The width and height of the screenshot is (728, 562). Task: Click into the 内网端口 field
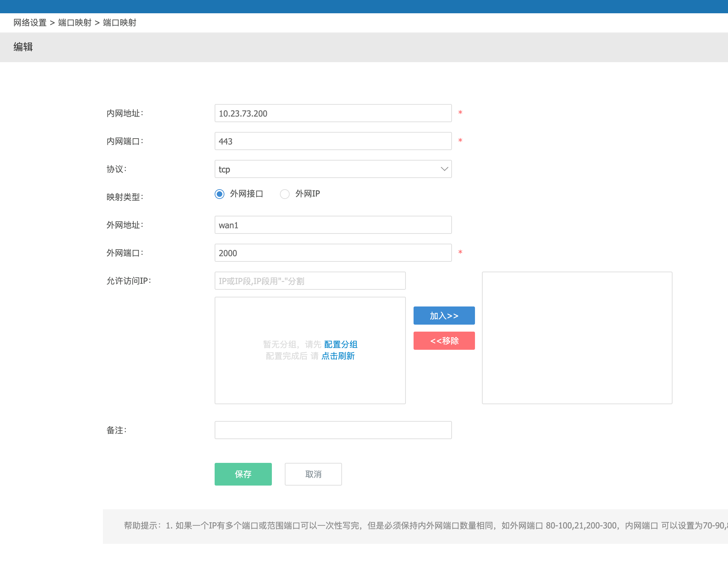[333, 141]
